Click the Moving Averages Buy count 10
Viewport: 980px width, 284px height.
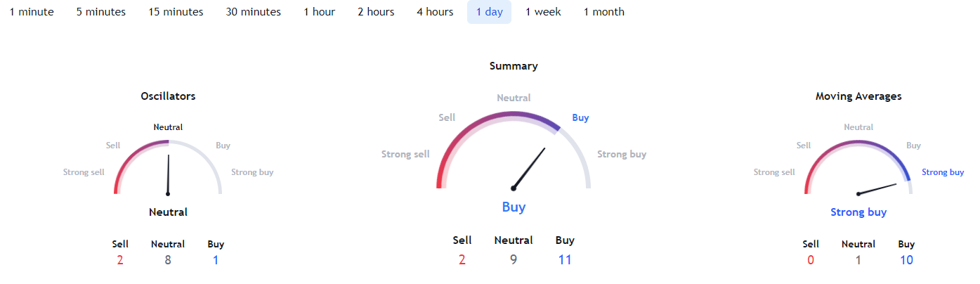coord(906,260)
